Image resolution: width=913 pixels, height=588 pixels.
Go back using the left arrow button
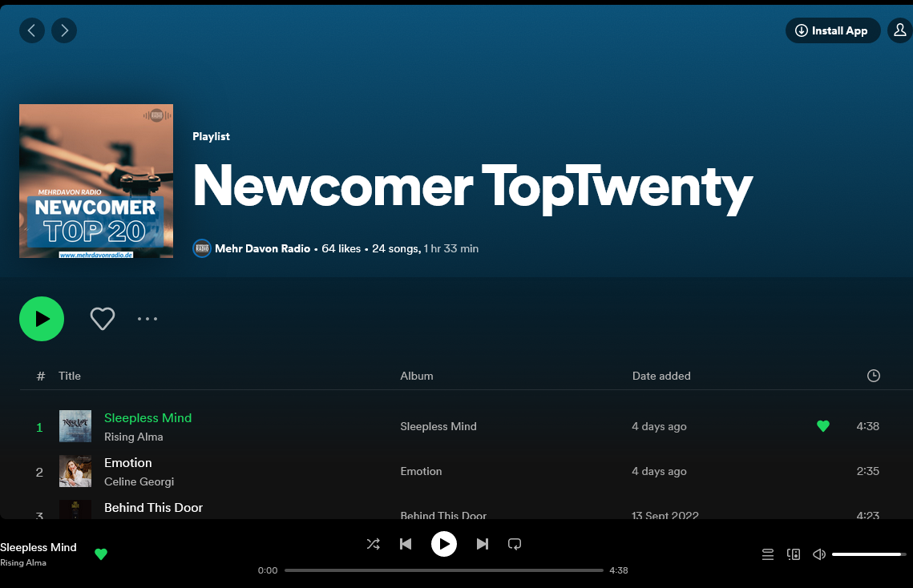tap(32, 30)
